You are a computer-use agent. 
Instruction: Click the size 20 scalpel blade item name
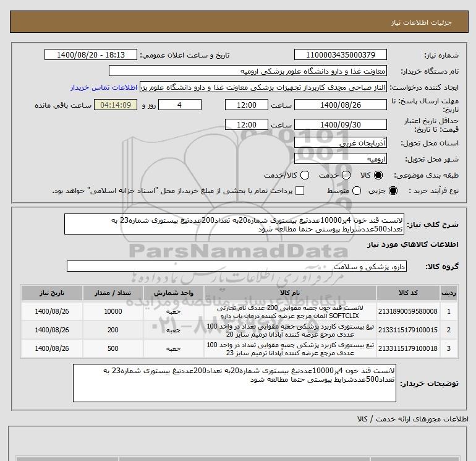click(x=290, y=330)
